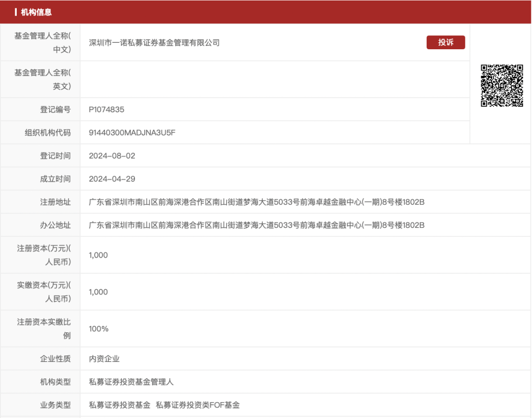This screenshot has width=532, height=418.
Task: Click the 内资企业 enterprise nature value
Action: [104, 359]
